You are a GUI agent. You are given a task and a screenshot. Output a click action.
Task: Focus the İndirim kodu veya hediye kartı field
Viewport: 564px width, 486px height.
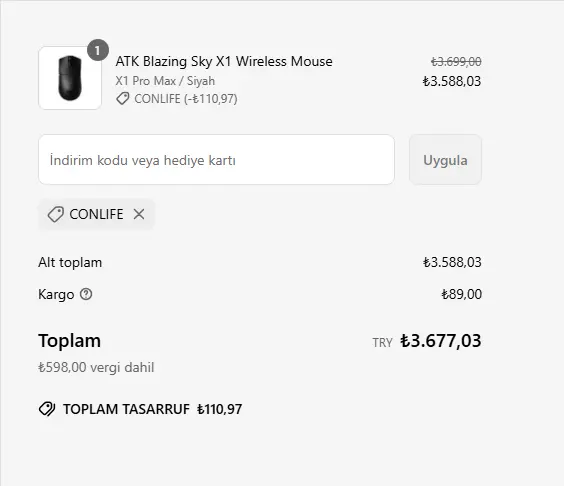click(217, 160)
